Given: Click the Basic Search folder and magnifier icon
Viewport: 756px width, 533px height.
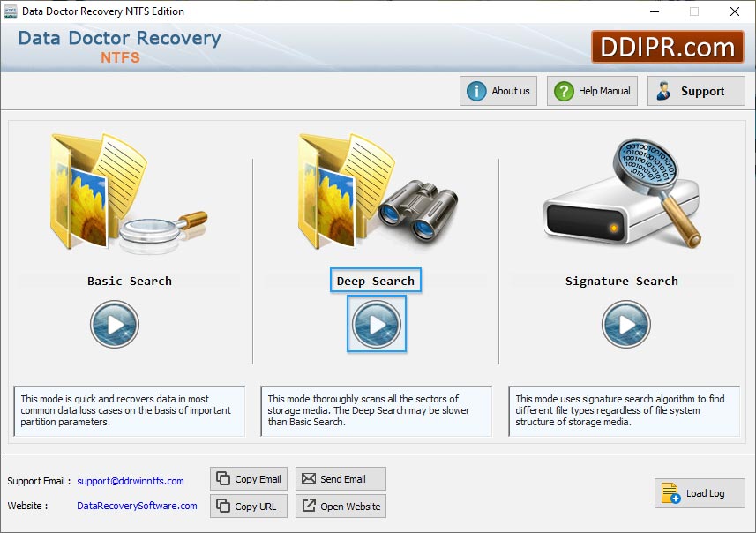Looking at the screenshot, I should (x=129, y=193).
